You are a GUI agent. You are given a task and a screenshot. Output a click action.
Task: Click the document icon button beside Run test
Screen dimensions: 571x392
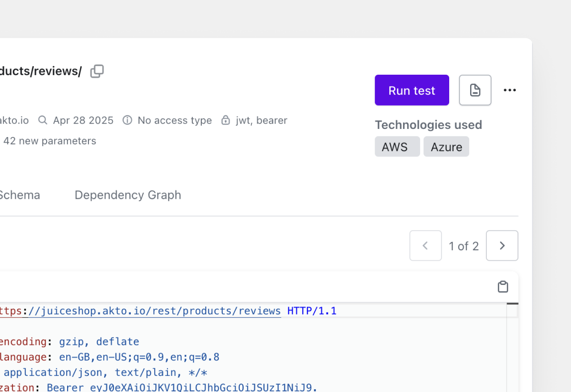pyautogui.click(x=475, y=90)
